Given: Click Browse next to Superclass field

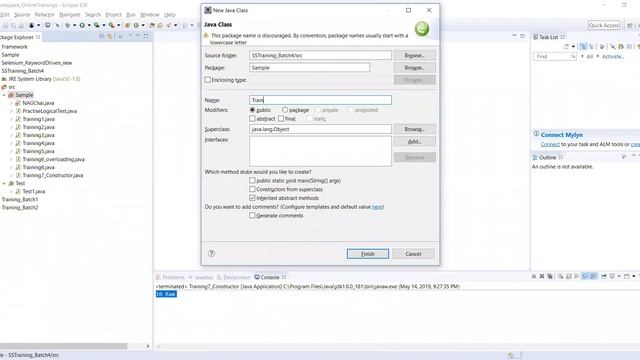Looking at the screenshot, I should 415,129.
